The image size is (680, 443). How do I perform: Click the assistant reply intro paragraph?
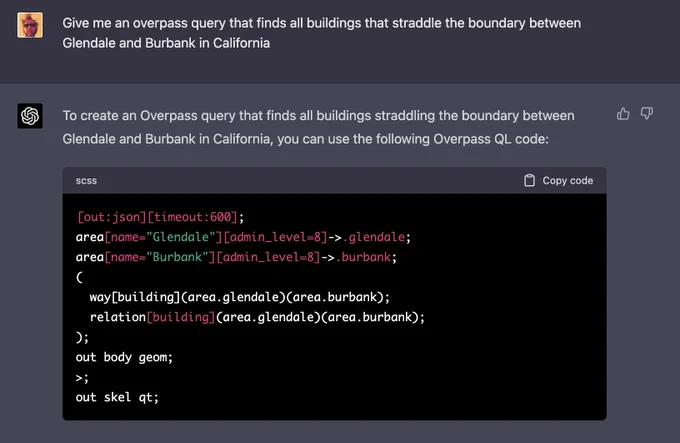click(x=319, y=127)
